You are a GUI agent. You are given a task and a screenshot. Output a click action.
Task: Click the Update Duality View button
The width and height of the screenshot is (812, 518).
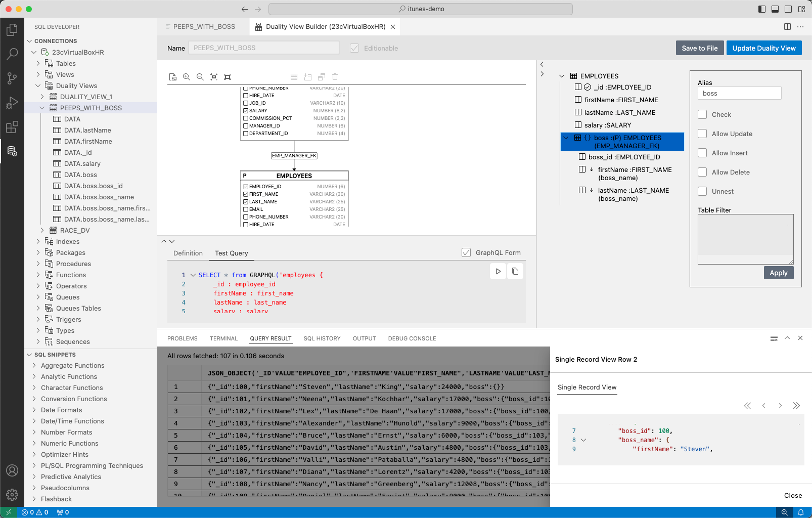(x=763, y=48)
